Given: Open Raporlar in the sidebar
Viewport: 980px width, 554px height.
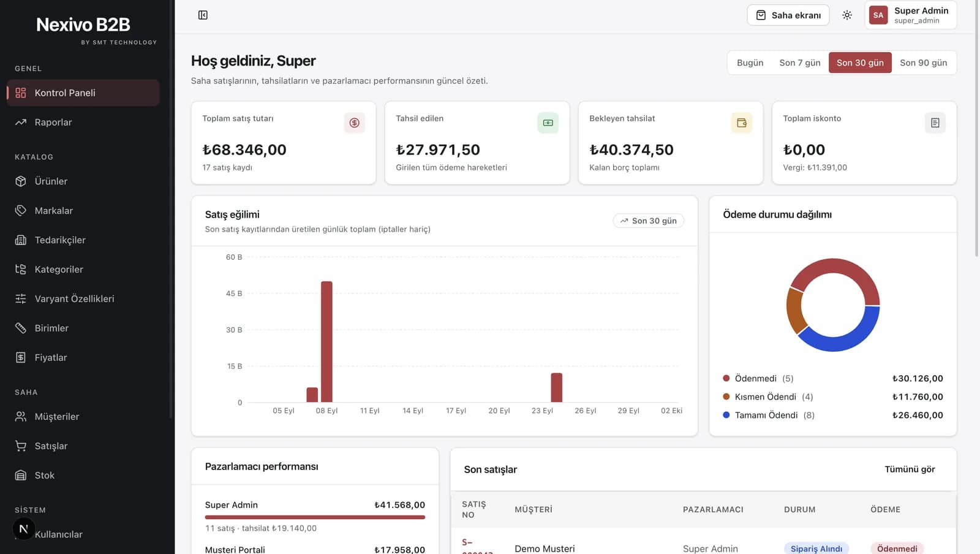Looking at the screenshot, I should [x=83, y=122].
